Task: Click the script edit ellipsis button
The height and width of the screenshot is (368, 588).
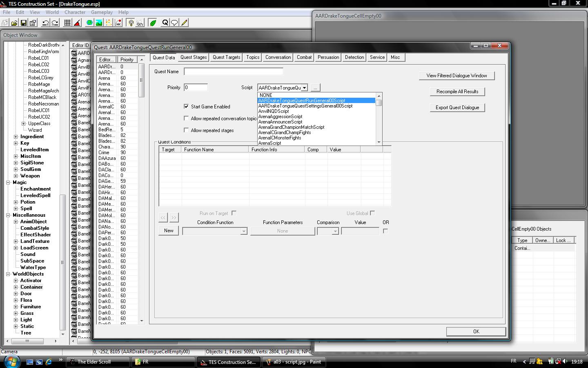Action: tap(315, 88)
